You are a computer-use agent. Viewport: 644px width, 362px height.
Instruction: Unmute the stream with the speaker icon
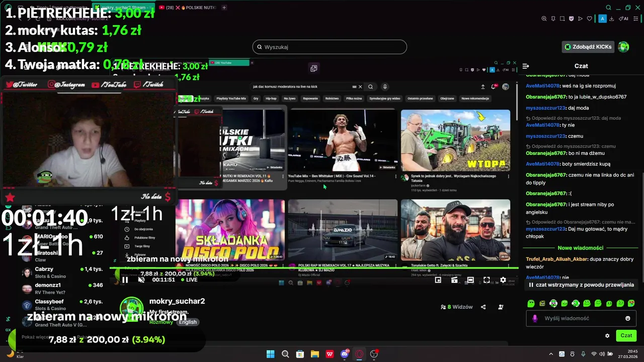pyautogui.click(x=141, y=280)
